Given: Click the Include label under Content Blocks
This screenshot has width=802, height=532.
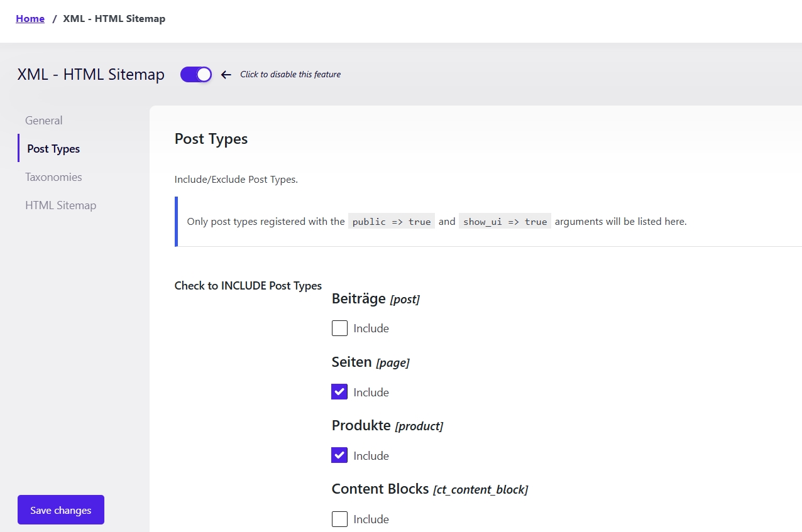Looking at the screenshot, I should [371, 519].
